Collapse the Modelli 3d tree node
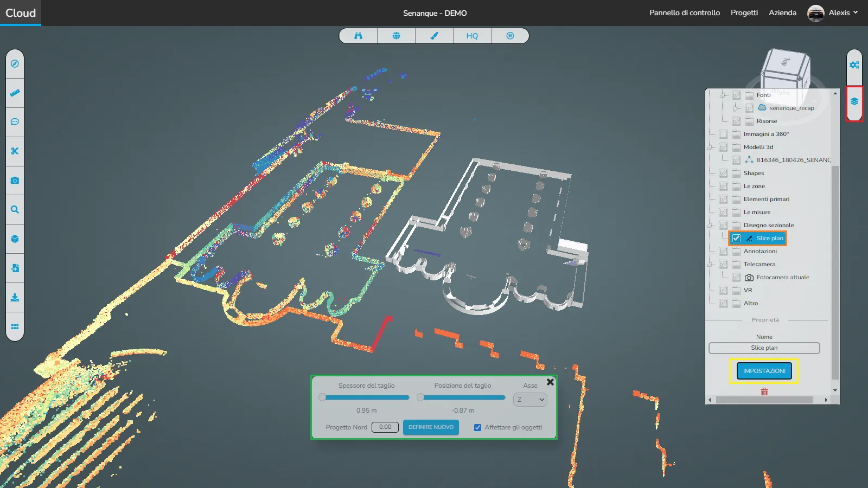Viewport: 868px width, 488px height. coord(710,147)
